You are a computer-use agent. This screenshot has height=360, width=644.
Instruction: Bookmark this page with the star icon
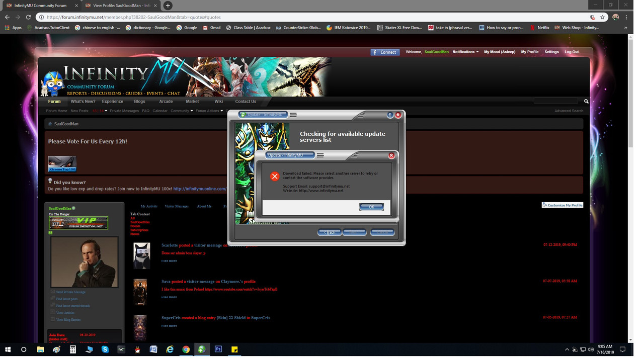point(602,17)
